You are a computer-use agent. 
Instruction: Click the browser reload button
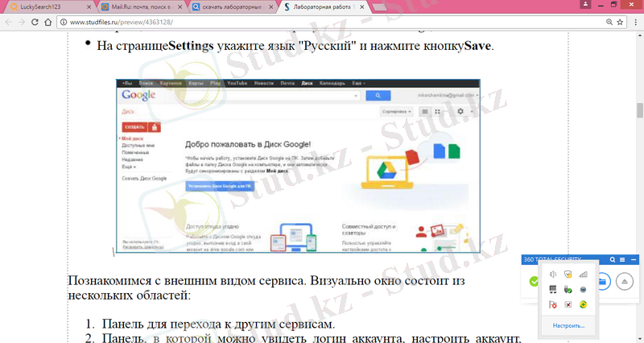click(47, 23)
